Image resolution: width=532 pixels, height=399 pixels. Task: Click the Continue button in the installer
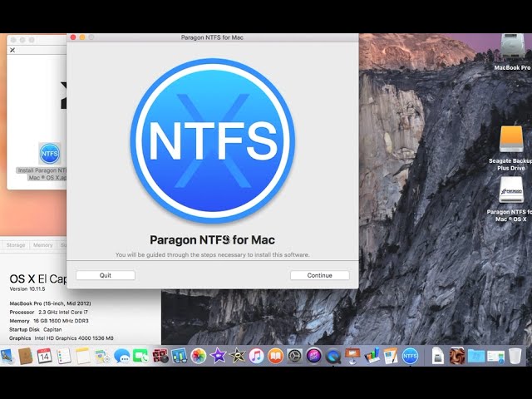click(x=319, y=275)
